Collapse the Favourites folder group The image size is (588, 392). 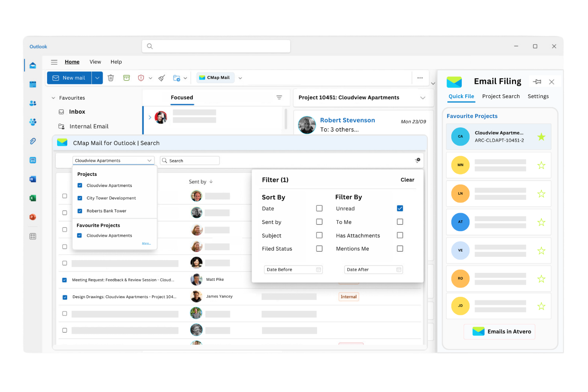(53, 98)
